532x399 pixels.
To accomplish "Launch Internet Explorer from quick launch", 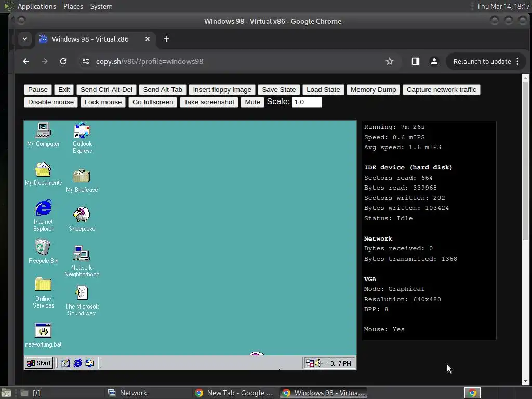I will (x=78, y=363).
